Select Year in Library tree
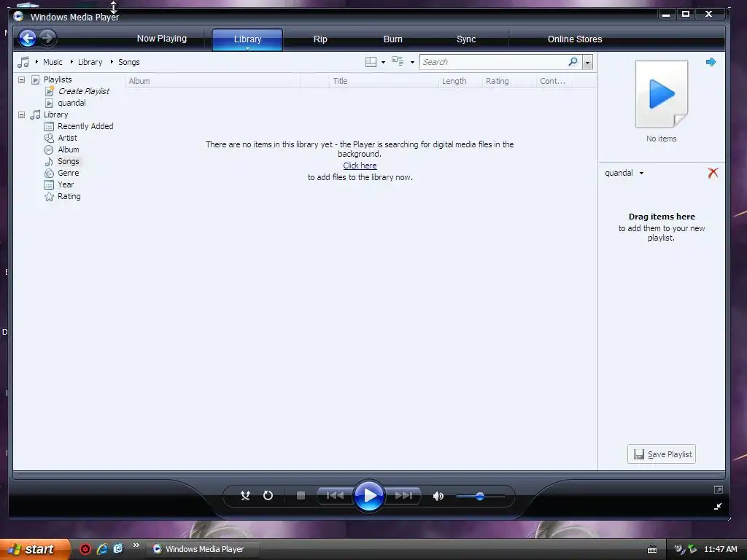The width and height of the screenshot is (747, 560). tap(65, 184)
